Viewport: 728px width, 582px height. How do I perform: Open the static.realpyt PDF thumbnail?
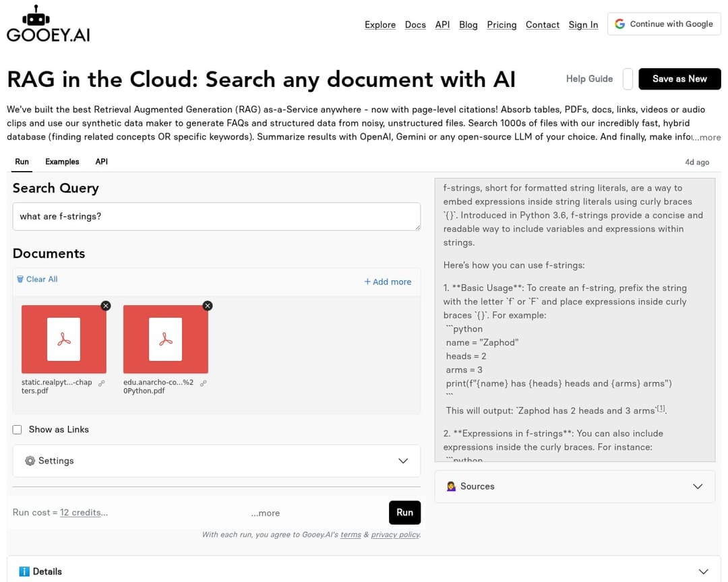(x=63, y=339)
